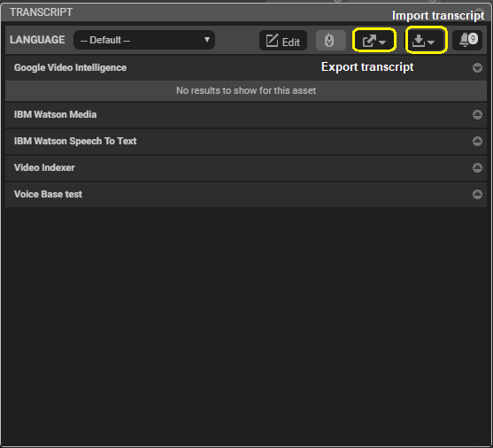Image resolution: width=493 pixels, height=448 pixels.
Task: Open the export transcript menu icon
Action: pyautogui.click(x=374, y=40)
